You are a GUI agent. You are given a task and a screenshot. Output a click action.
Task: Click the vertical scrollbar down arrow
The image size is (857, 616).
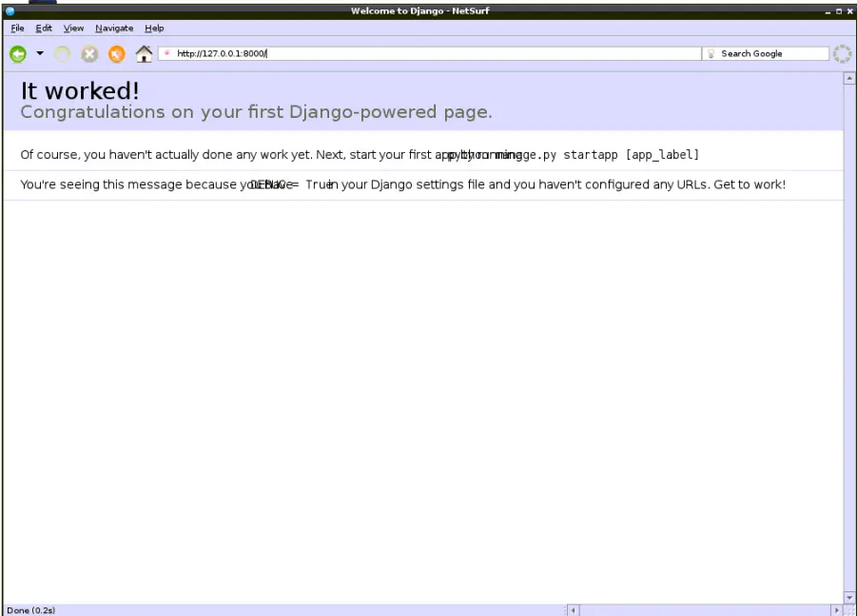click(x=849, y=597)
